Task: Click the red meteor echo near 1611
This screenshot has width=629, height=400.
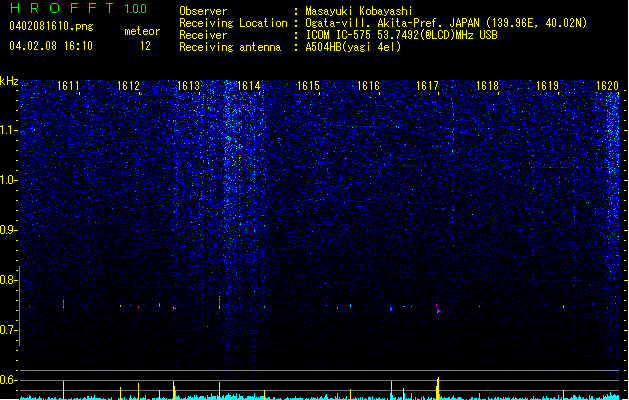Action: [63, 304]
